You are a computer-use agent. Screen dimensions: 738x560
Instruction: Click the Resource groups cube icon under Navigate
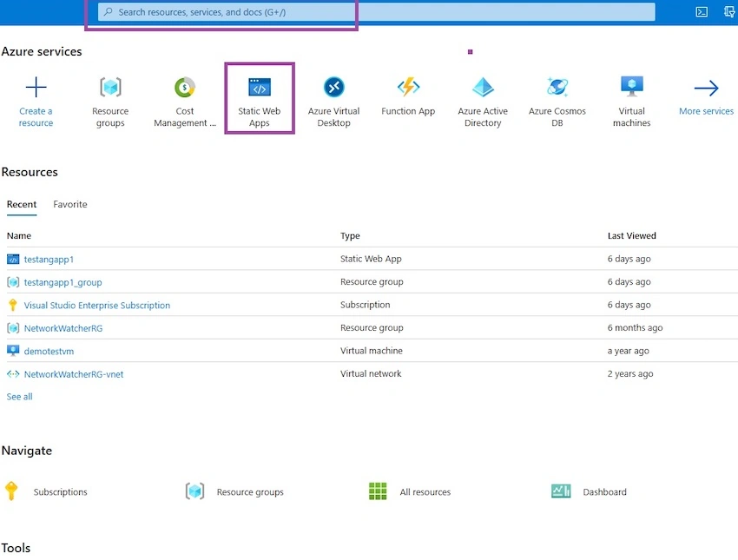(194, 491)
